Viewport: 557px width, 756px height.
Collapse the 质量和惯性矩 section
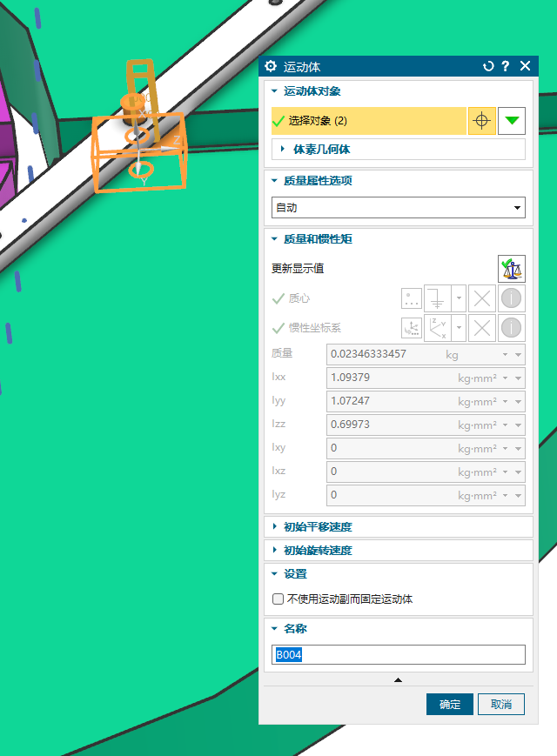pyautogui.click(x=274, y=238)
